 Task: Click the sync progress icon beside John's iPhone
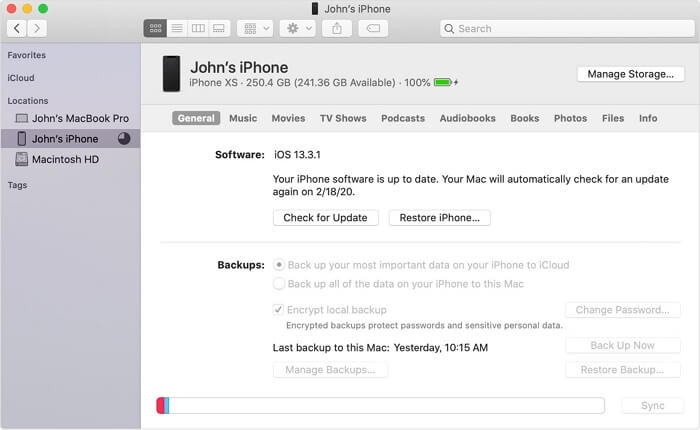(x=124, y=139)
